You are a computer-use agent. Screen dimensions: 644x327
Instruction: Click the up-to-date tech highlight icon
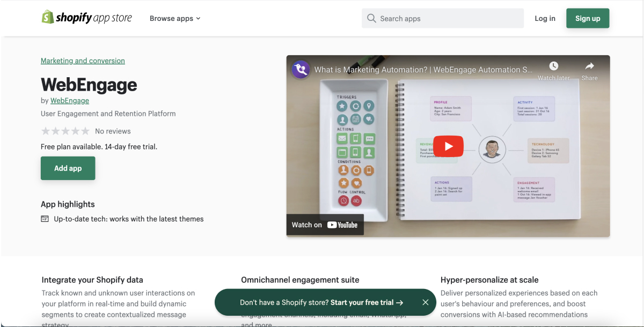45,219
